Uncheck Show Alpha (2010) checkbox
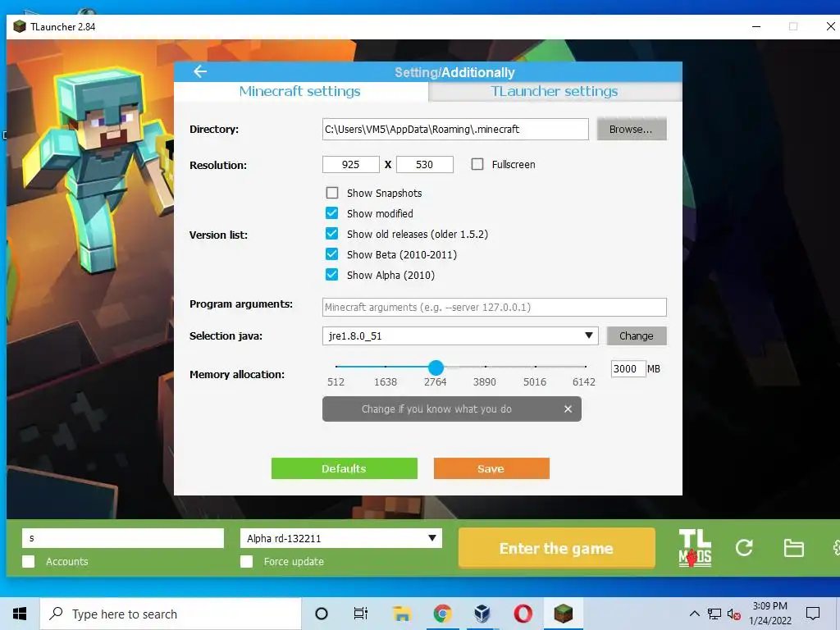Image resolution: width=840 pixels, height=630 pixels. (332, 275)
